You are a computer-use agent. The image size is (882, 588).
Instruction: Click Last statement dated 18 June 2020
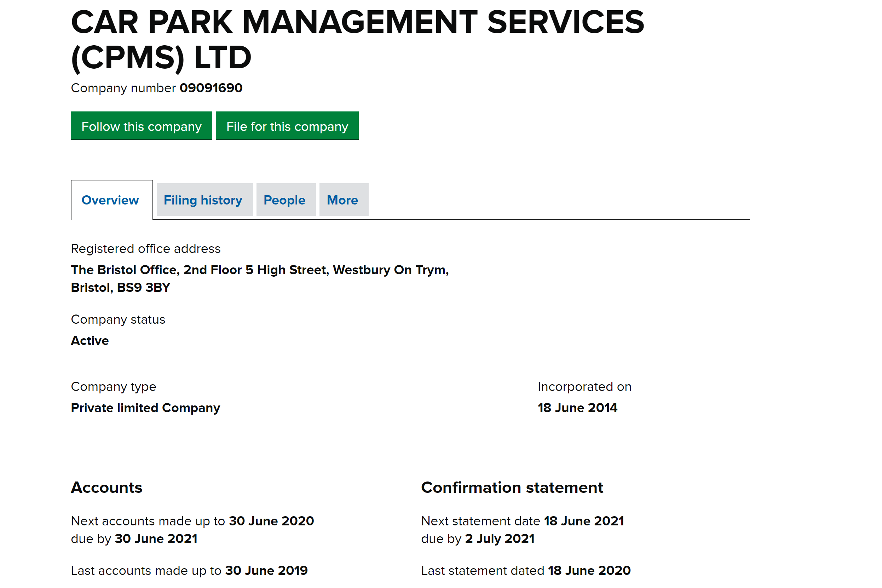(526, 571)
